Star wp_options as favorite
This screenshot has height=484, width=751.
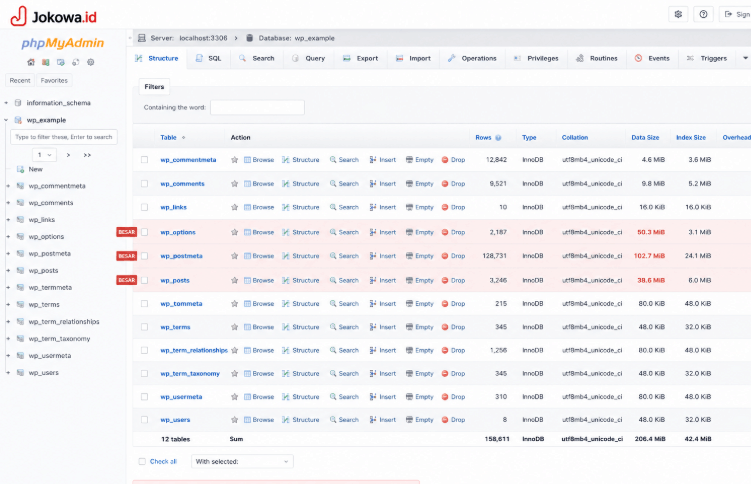tap(234, 232)
